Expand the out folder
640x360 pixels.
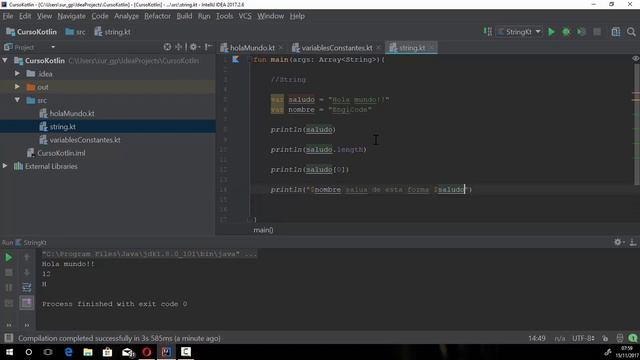tap(17, 87)
